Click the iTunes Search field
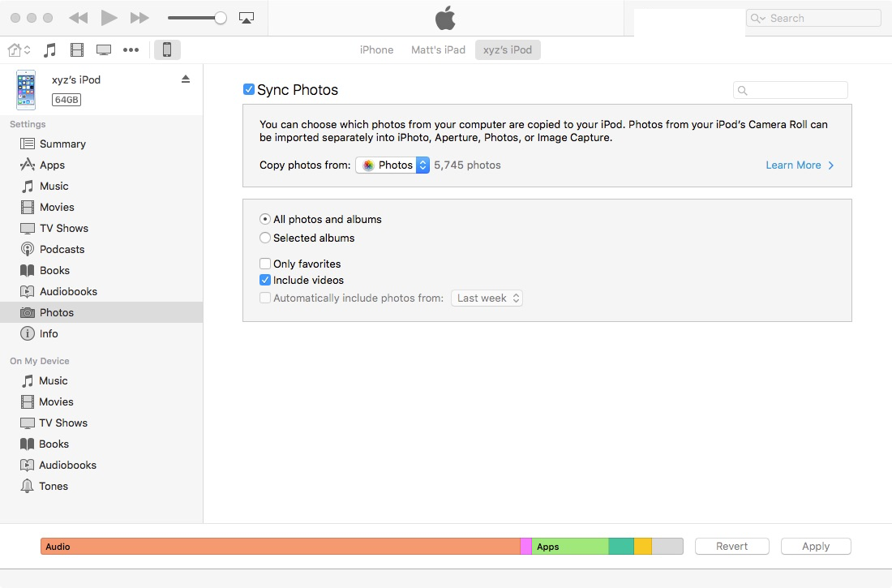The height and width of the screenshot is (588, 892). 813,18
